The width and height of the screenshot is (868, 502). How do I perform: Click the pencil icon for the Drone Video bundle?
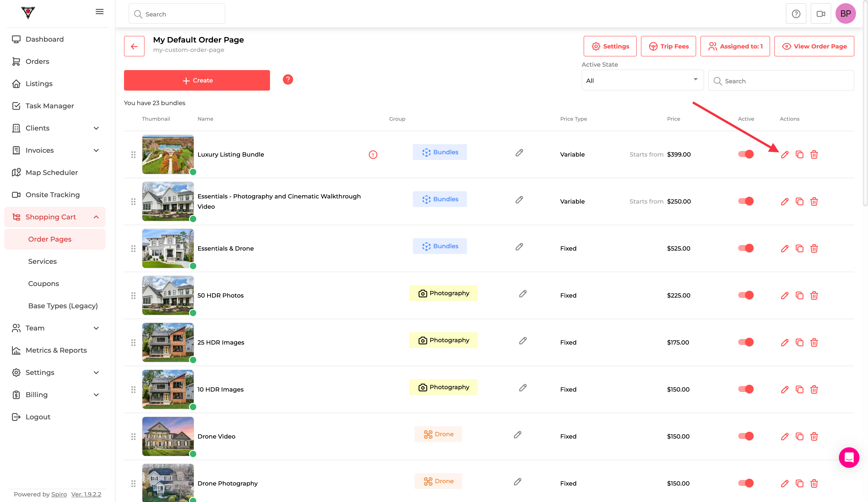785,437
